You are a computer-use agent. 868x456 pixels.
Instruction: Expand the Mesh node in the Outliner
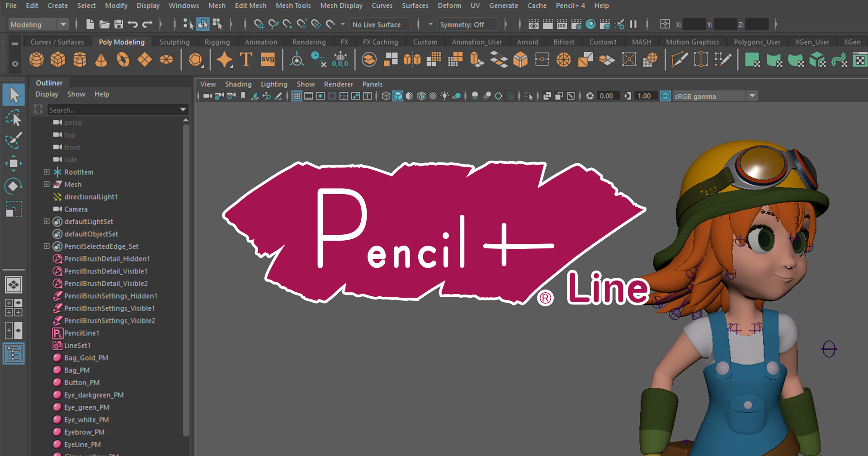(x=47, y=184)
